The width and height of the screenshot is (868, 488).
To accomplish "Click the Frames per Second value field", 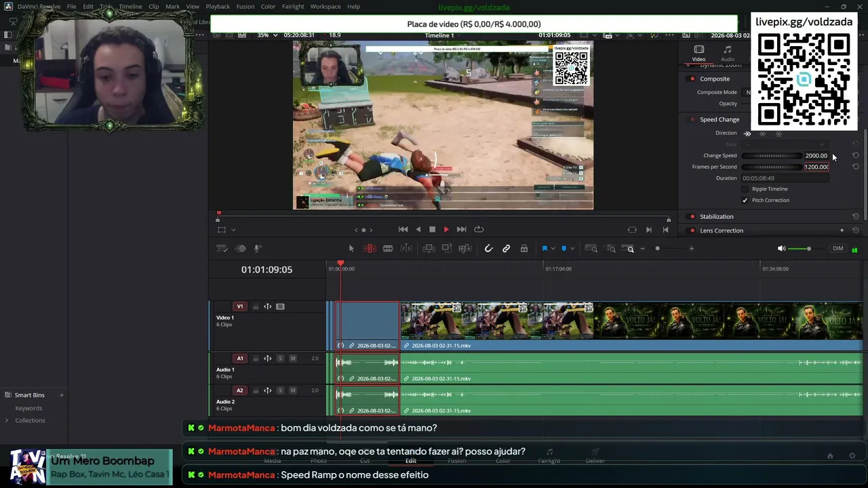I will (816, 167).
